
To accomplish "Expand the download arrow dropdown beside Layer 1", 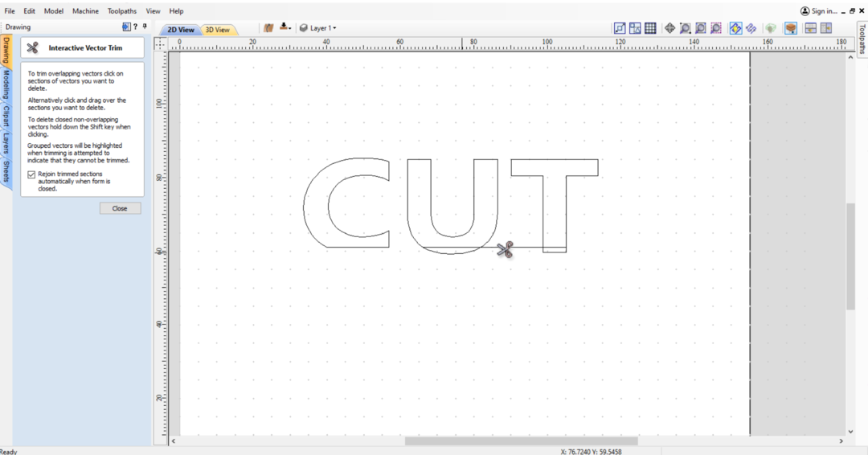I will point(285,28).
